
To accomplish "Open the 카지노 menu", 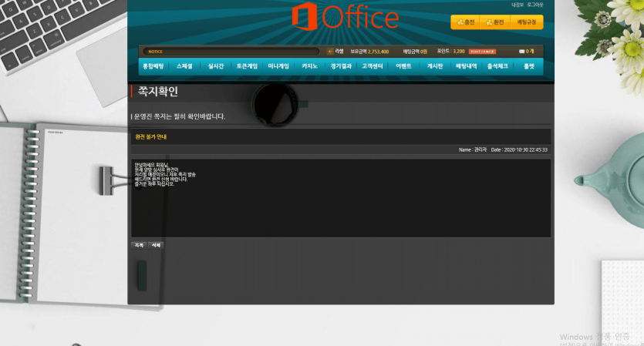I will 310,66.
